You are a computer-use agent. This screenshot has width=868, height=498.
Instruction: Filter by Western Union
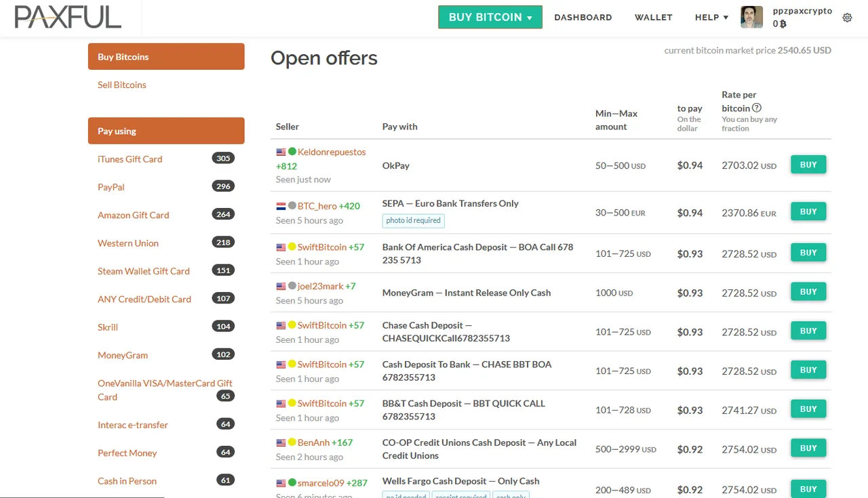point(128,243)
